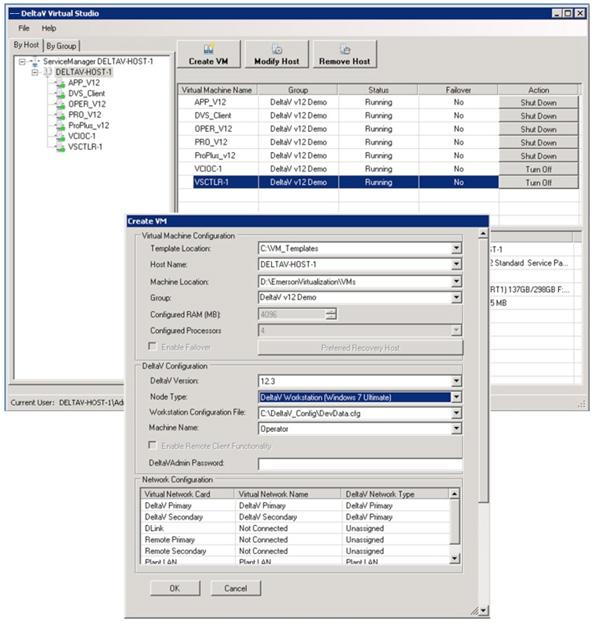This screenshot has height=624, width=597.
Task: Click the Modify Host toolbar button
Action: coord(277,54)
